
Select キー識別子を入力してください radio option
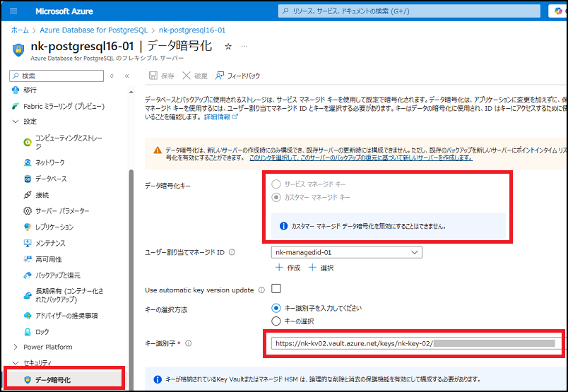pos(276,308)
